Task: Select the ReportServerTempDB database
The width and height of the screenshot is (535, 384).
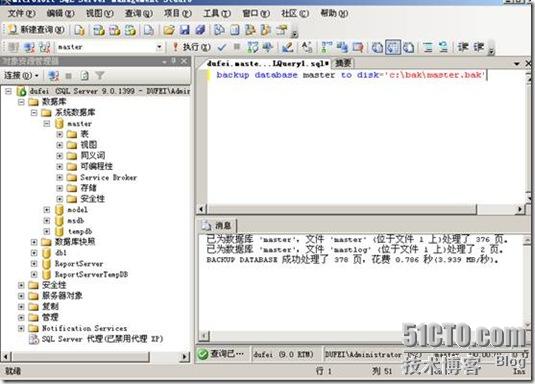Action: [x=91, y=274]
